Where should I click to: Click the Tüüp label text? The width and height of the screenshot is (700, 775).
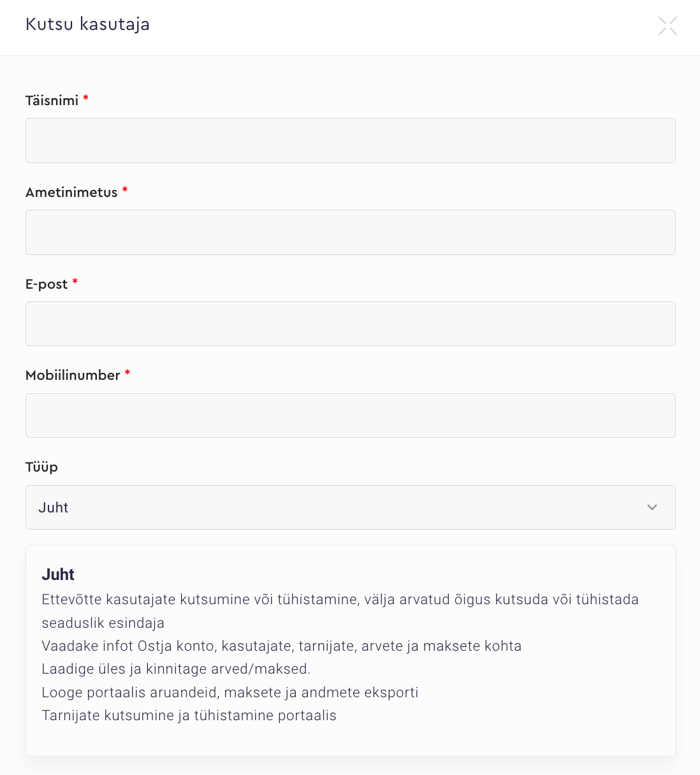point(41,467)
